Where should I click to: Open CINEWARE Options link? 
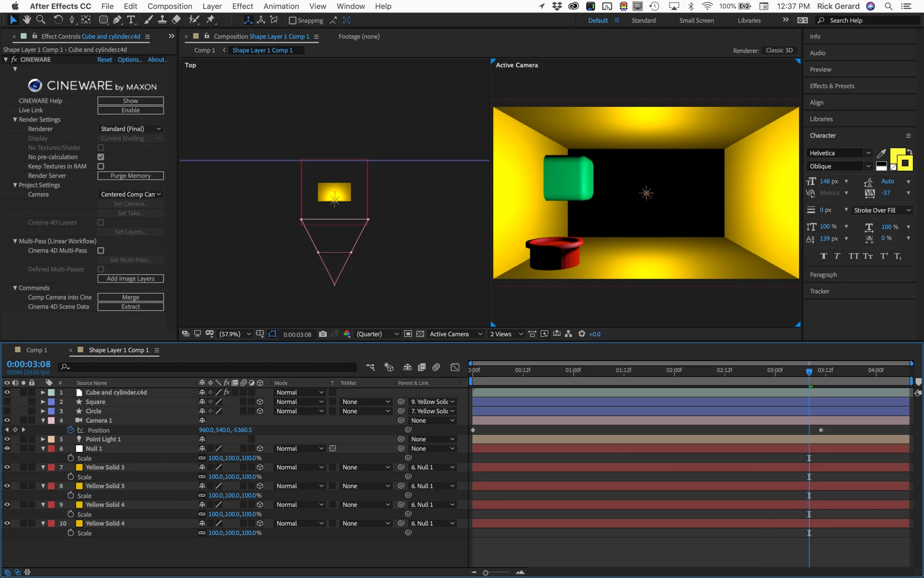[x=130, y=59]
